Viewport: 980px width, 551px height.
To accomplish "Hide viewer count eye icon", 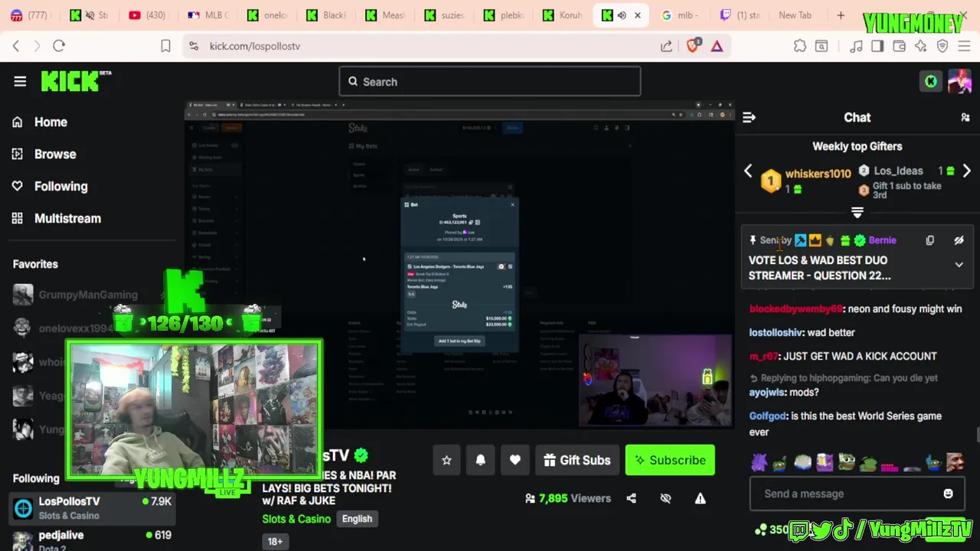I will pyautogui.click(x=665, y=498).
